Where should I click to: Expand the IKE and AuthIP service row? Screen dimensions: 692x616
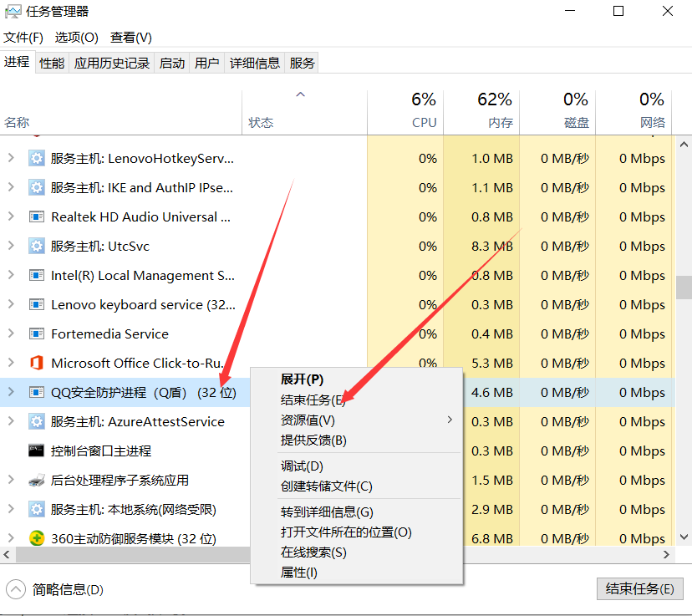(x=11, y=186)
